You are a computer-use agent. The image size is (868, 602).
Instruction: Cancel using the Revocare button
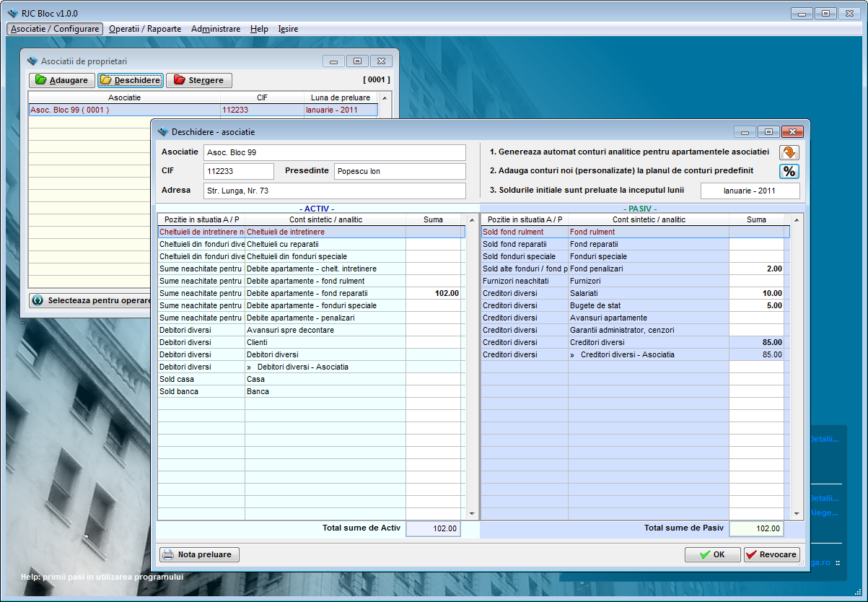point(771,554)
